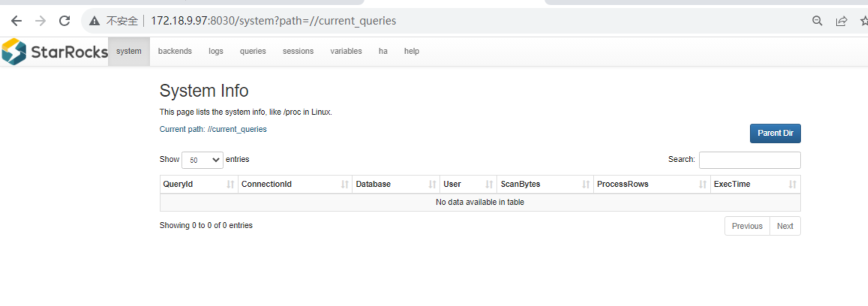Click the not-secure warning triangle icon
The height and width of the screenshot is (306, 868).
94,21
